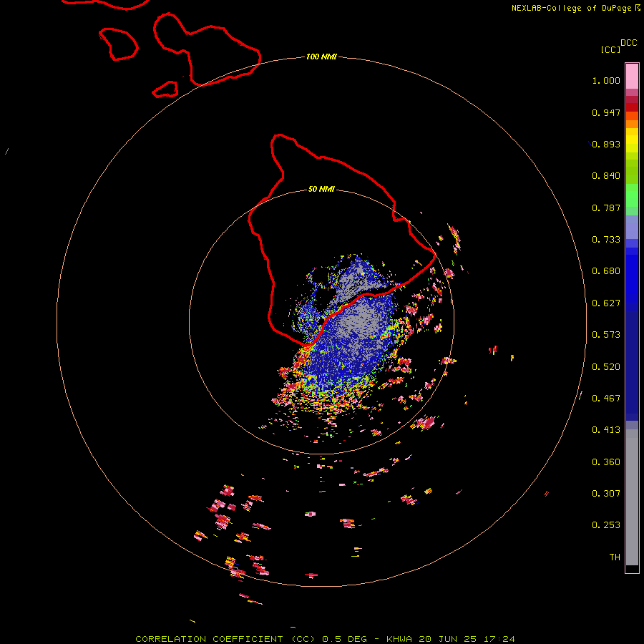Click the 0.840 color scale value

pyautogui.click(x=606, y=176)
